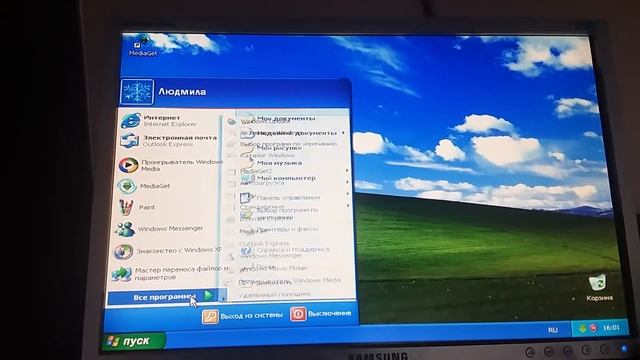Open Мой компьютер
Viewport: 640px width, 360px height.
coord(286,178)
